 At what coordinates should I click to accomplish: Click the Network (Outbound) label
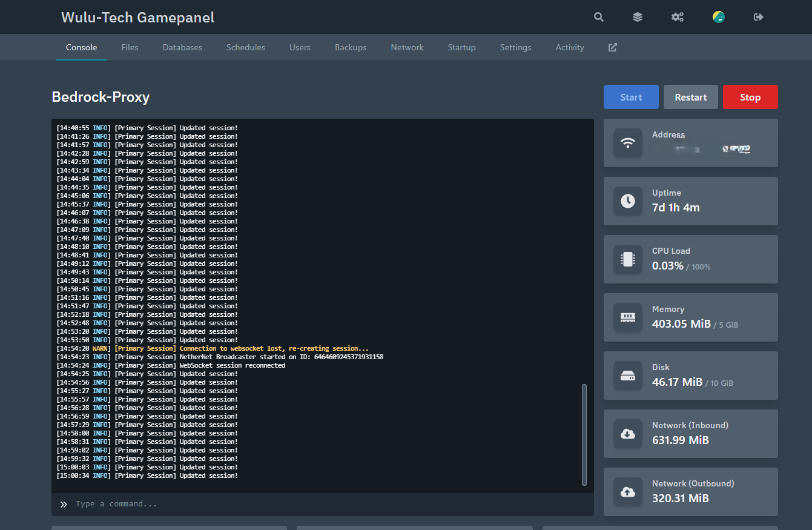click(693, 483)
